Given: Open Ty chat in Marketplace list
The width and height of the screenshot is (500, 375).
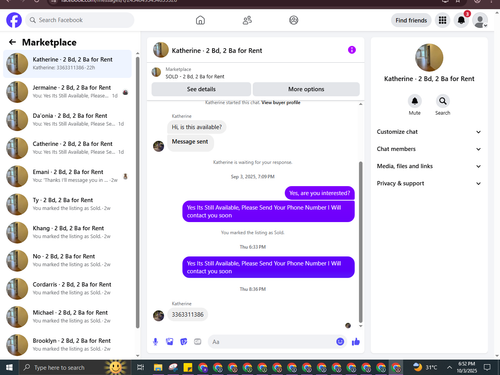Looking at the screenshot, I should [x=67, y=204].
